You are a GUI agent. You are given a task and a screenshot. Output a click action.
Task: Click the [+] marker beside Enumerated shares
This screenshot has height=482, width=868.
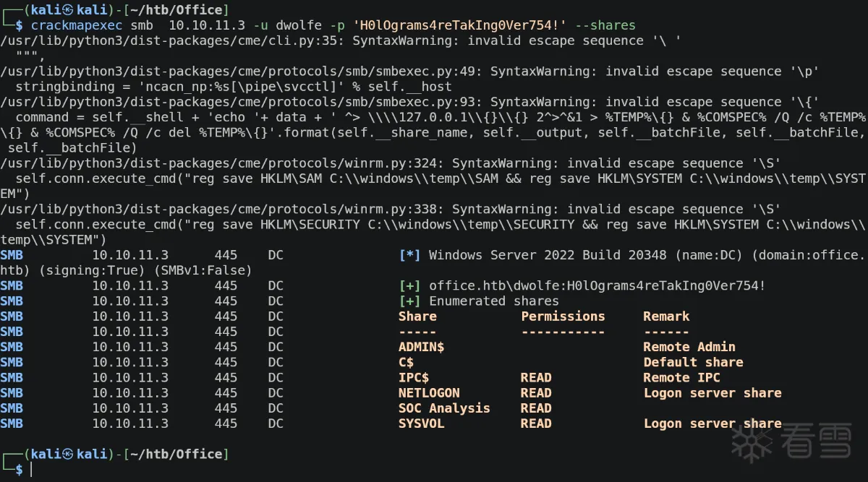pos(409,301)
